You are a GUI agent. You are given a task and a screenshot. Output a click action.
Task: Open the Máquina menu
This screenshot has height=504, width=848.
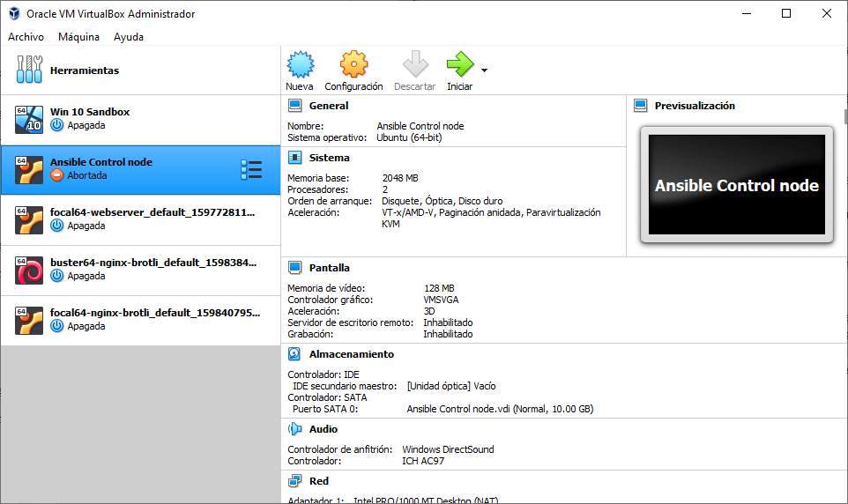[x=79, y=37]
